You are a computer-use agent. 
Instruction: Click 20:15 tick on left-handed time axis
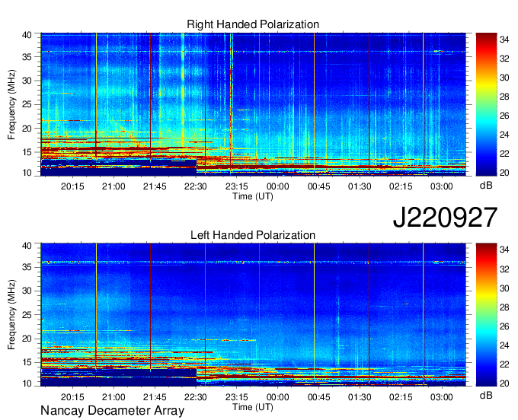coord(72,397)
